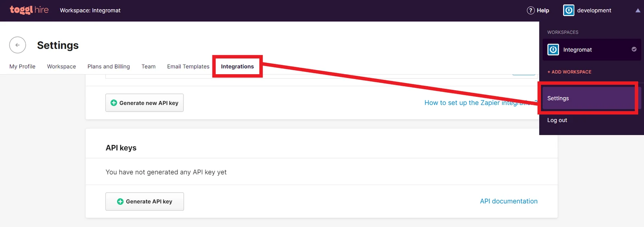Switch to the Workspace tab
This screenshot has width=644, height=227.
[62, 67]
